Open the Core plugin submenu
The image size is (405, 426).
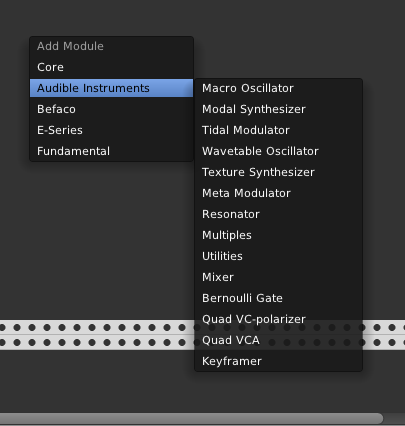click(111, 67)
